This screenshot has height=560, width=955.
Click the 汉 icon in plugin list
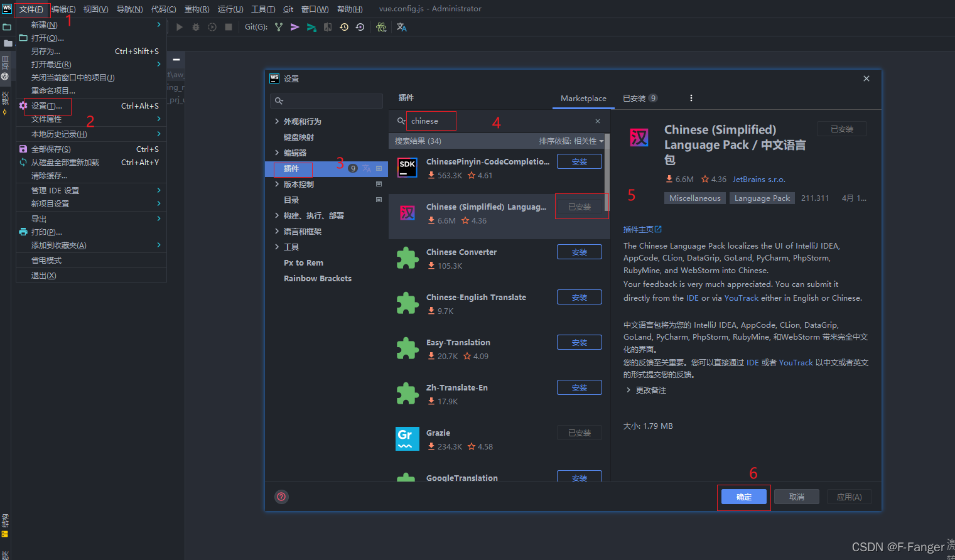[x=407, y=213]
